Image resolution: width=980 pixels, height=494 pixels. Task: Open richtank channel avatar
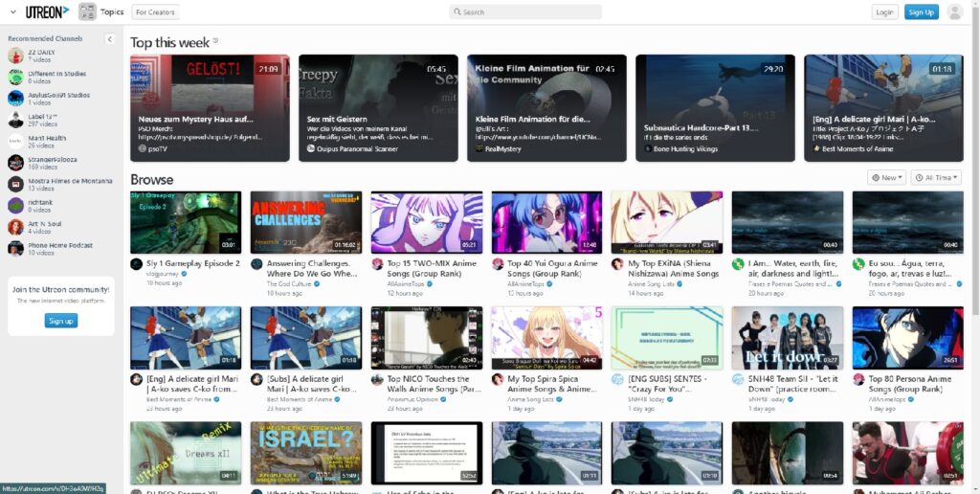(15, 206)
